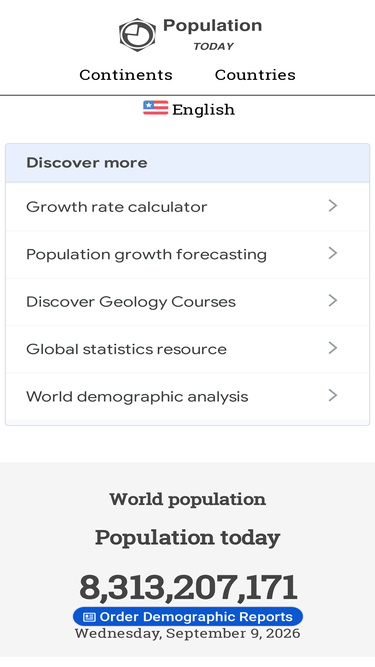Click the Discover more header

(x=188, y=163)
